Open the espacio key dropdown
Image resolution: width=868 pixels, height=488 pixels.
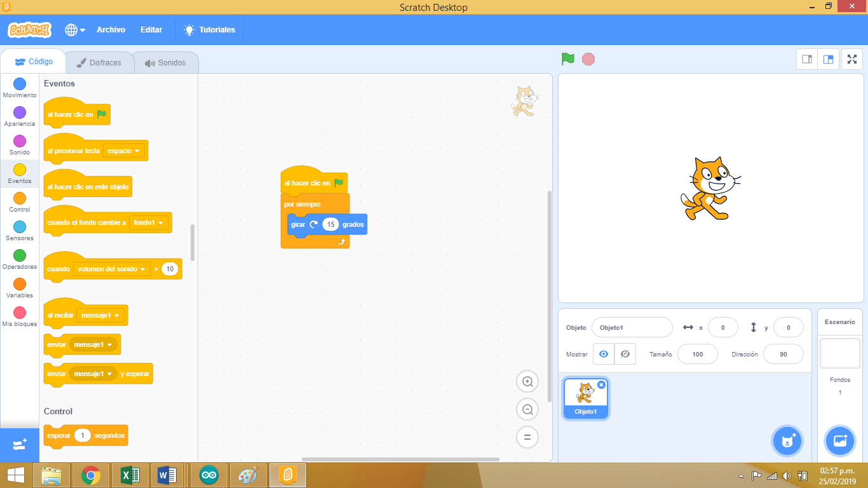(125, 151)
